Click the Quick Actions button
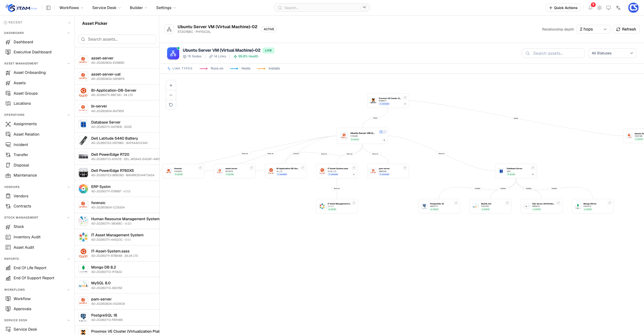 [x=563, y=8]
